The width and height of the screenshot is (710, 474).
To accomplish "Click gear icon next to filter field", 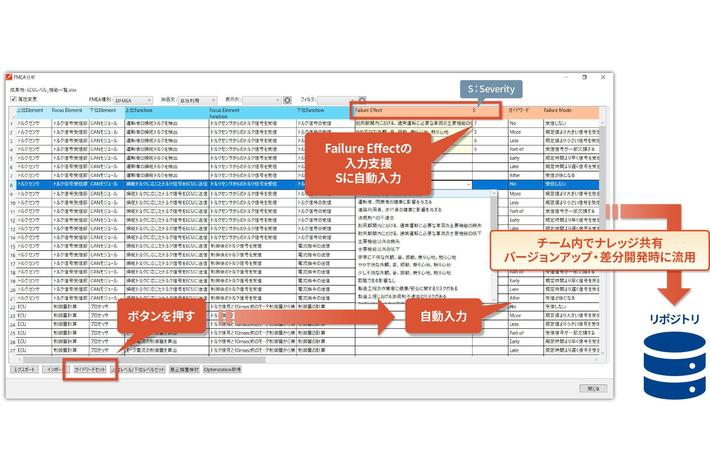I will [361, 100].
